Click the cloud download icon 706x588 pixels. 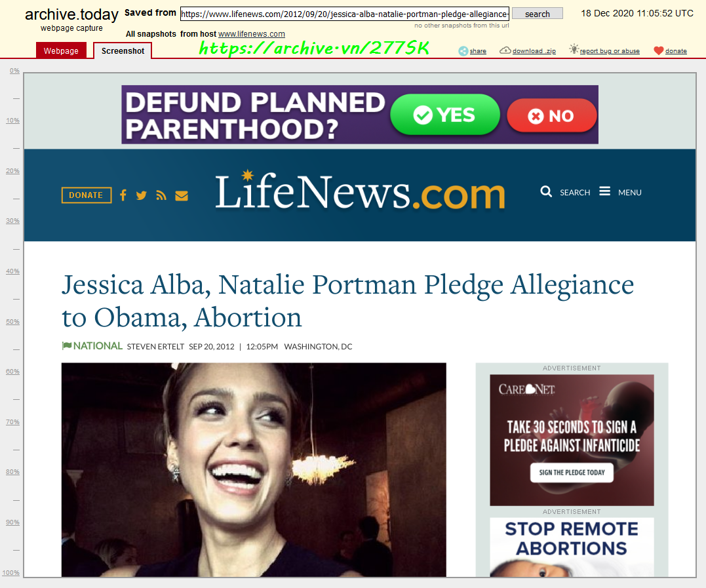pyautogui.click(x=505, y=50)
